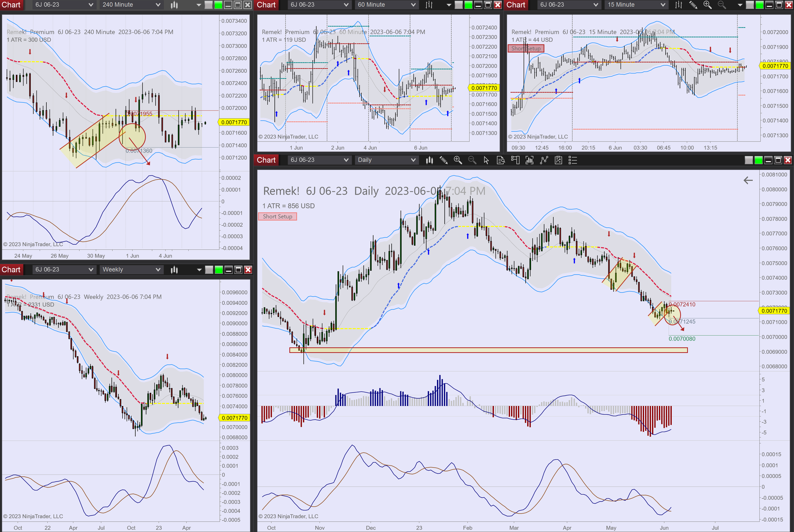The height and width of the screenshot is (532, 794).
Task: Toggle green link button on 60 Minute chart
Action: pos(468,5)
